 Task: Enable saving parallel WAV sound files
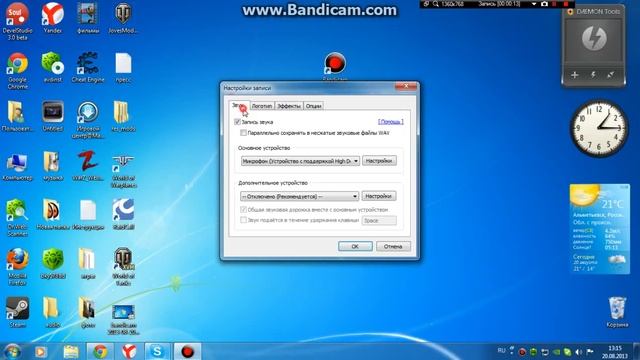tap(243, 133)
